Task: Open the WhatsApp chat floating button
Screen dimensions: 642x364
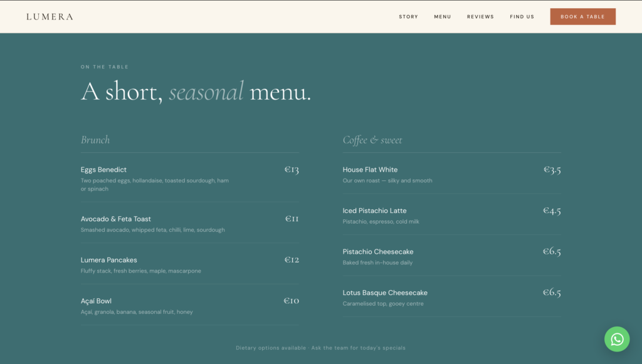Action: pyautogui.click(x=617, y=339)
